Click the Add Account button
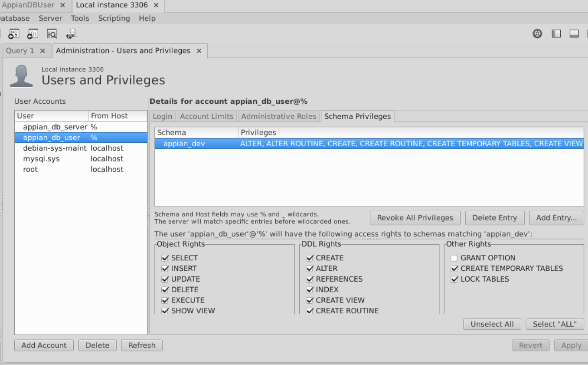Image resolution: width=588 pixels, height=365 pixels. tap(44, 345)
